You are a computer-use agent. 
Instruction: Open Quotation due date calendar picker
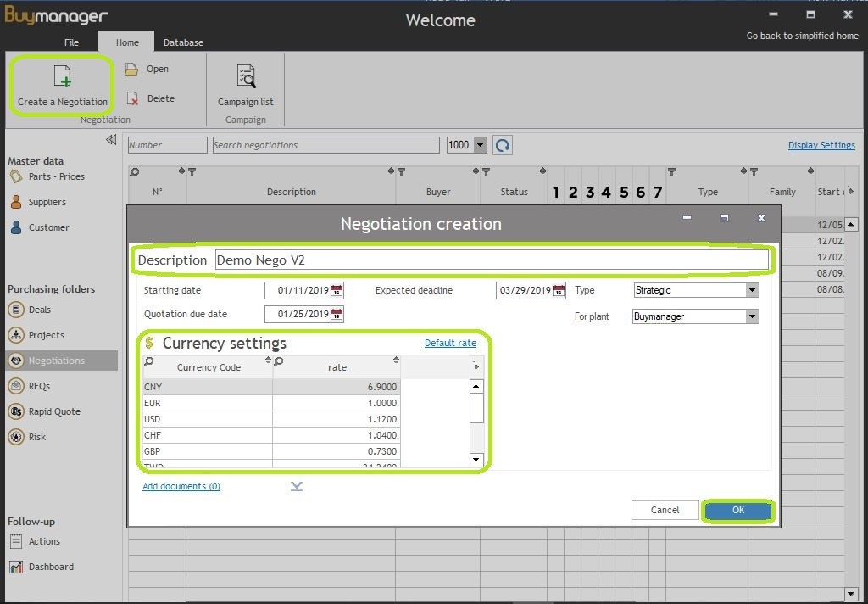337,315
